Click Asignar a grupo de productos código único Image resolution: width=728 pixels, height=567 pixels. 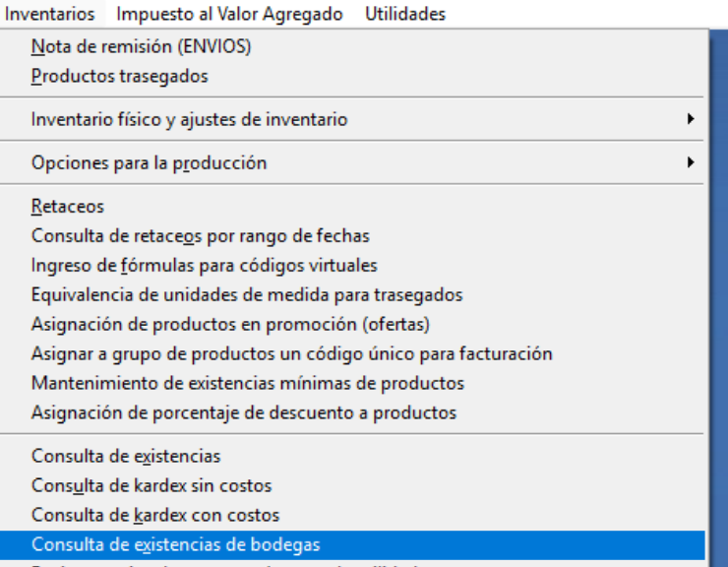click(x=291, y=353)
